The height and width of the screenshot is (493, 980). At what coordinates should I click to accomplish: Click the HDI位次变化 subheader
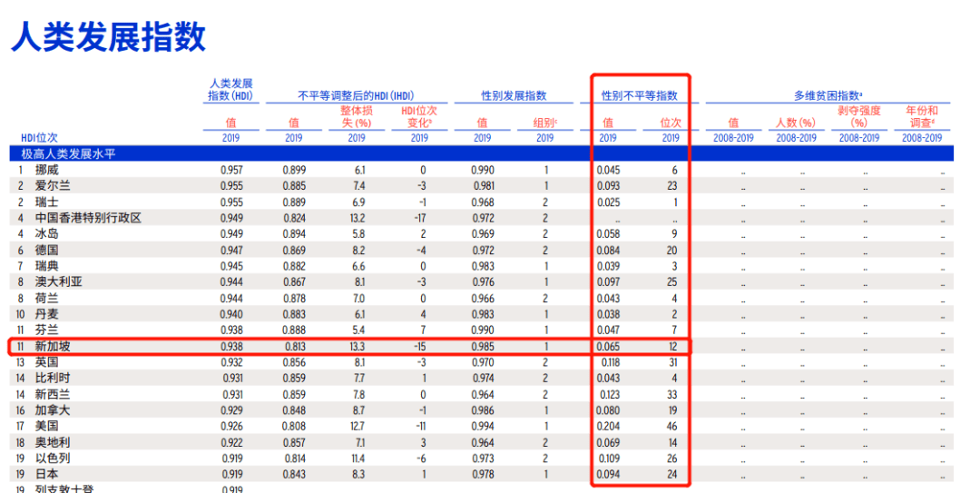pos(418,116)
